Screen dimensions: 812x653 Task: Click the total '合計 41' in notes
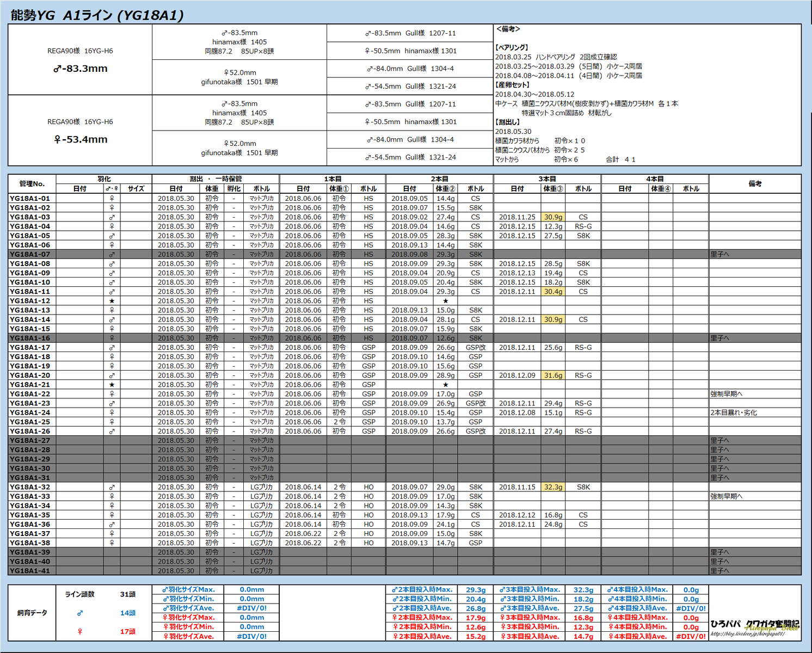click(620, 159)
